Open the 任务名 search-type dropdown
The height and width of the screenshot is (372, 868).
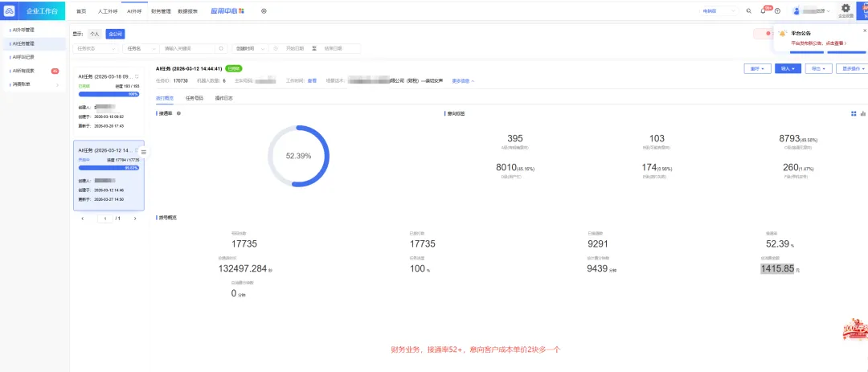141,49
